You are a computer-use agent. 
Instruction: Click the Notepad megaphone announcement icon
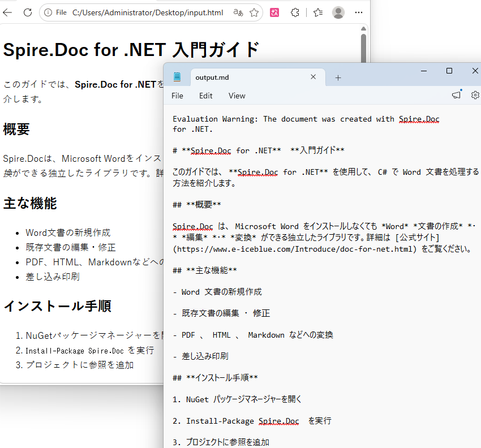coord(457,95)
